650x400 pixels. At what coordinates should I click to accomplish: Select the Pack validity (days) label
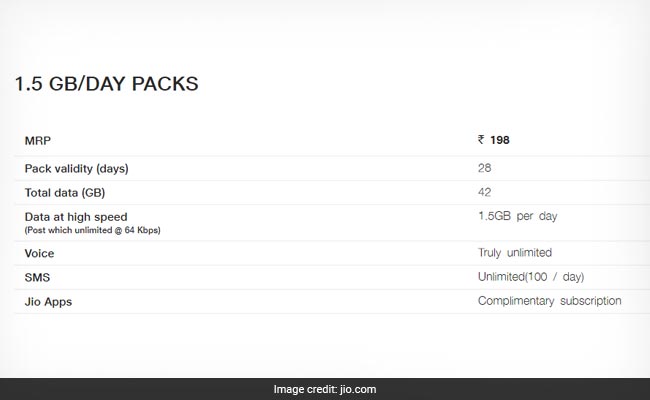pyautogui.click(x=77, y=169)
